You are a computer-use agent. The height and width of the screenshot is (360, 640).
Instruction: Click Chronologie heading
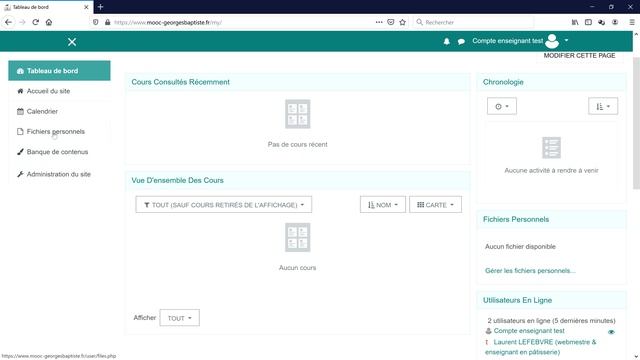tap(503, 82)
